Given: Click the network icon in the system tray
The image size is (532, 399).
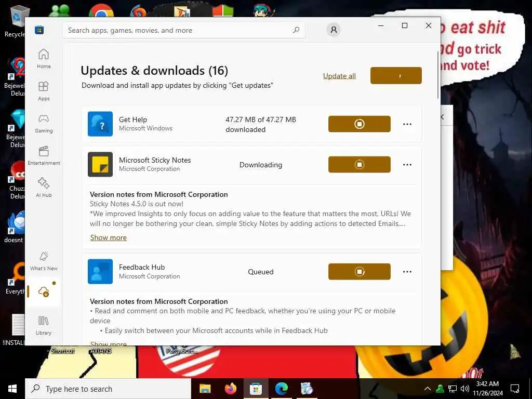Looking at the screenshot, I should (453, 389).
